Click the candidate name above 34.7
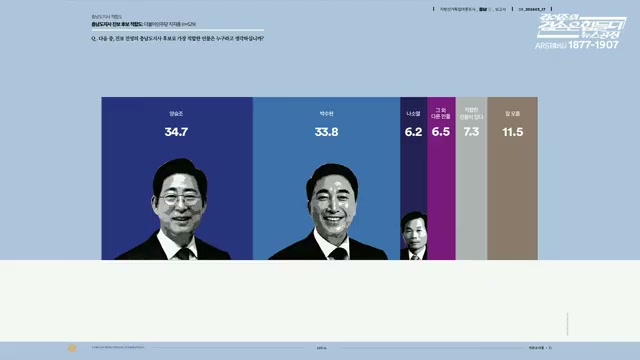Image resolution: width=640 pixels, height=360 pixels. (x=176, y=114)
